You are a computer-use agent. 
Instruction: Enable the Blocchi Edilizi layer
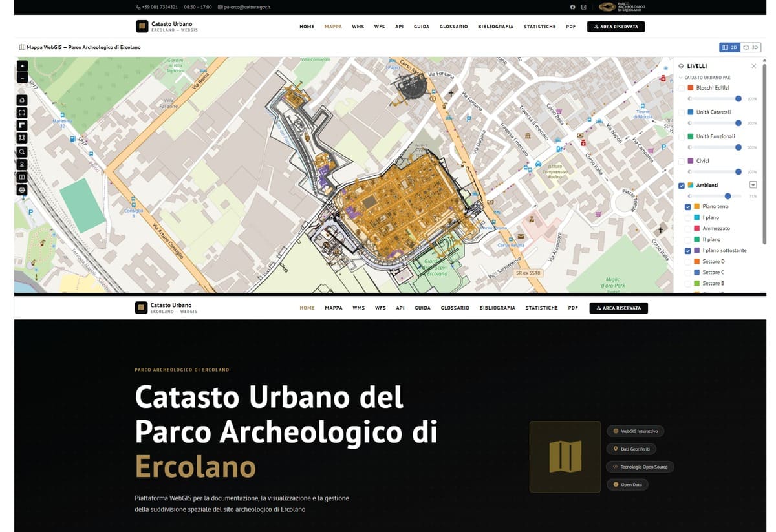click(x=681, y=88)
